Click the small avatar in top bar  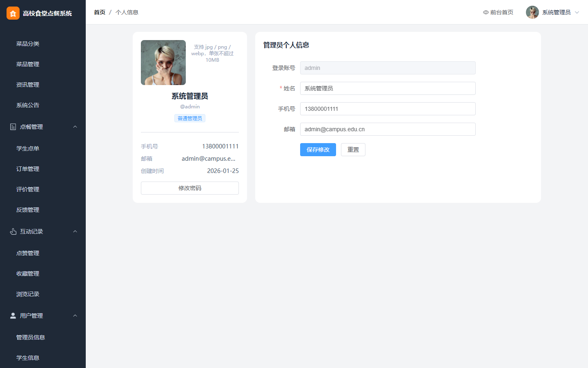[532, 12]
